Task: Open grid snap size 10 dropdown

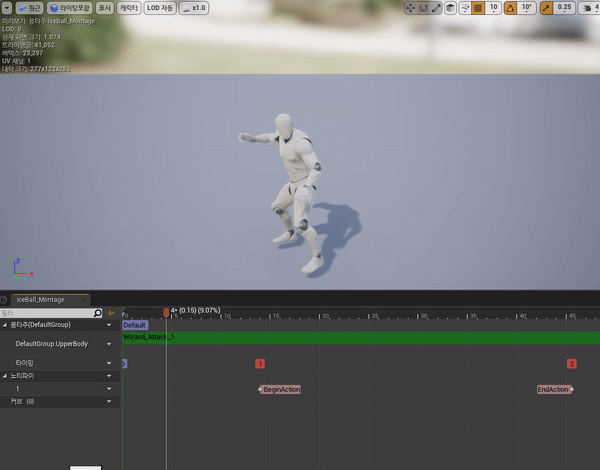Action: [x=493, y=8]
